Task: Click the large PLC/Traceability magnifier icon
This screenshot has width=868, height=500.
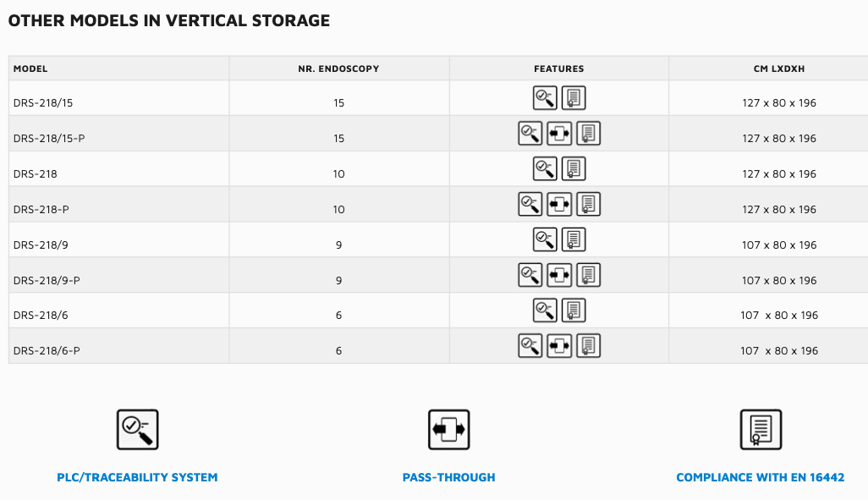Action: pyautogui.click(x=137, y=430)
